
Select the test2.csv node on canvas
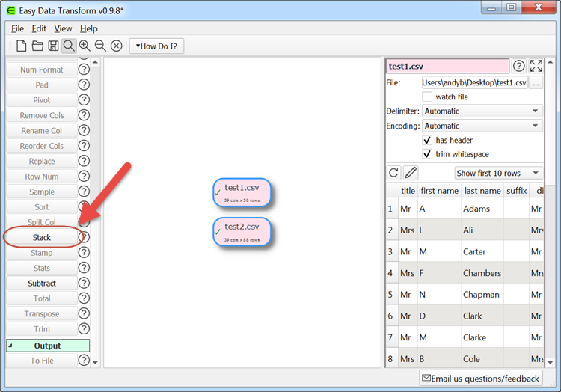(x=242, y=231)
